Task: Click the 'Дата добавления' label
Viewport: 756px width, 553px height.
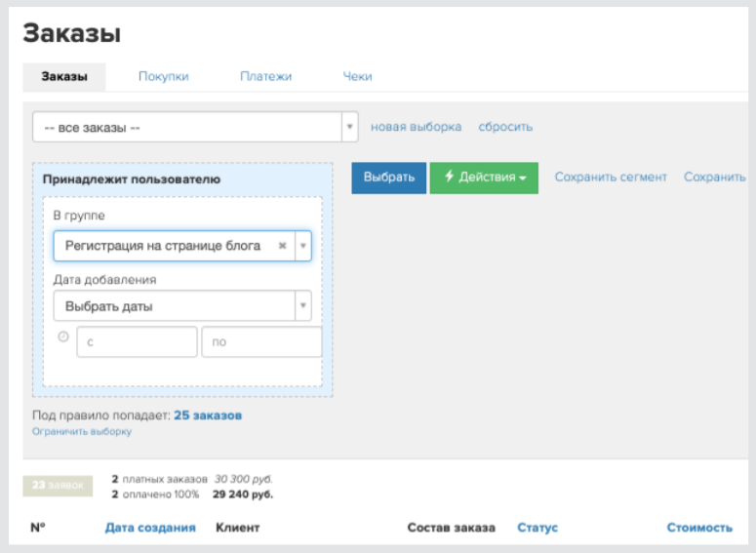Action: (x=104, y=280)
